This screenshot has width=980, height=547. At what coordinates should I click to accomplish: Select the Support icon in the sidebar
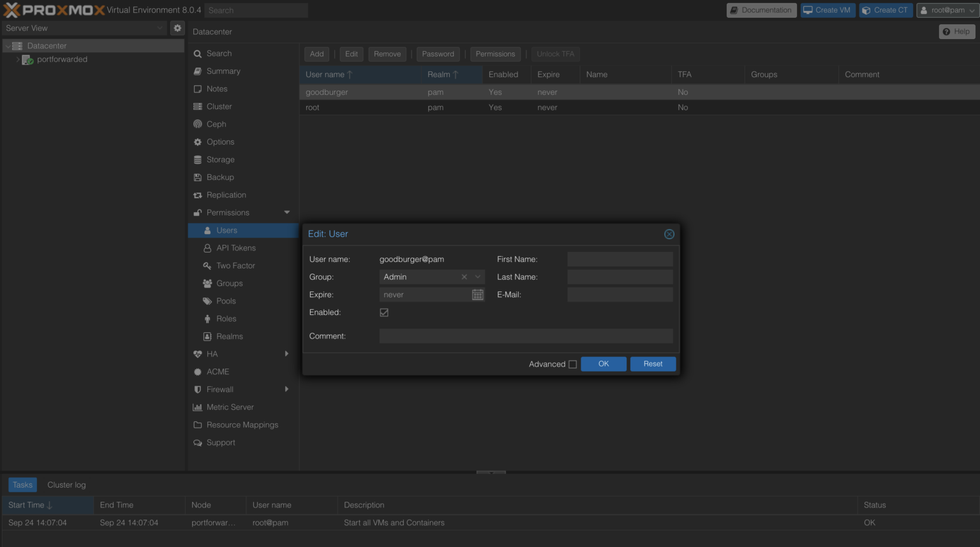coord(198,442)
